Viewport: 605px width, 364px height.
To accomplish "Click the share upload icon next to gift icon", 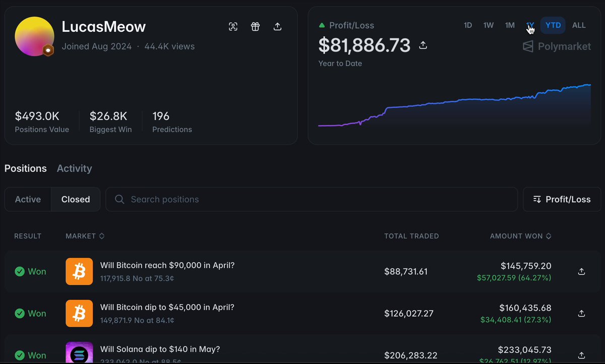I will tap(277, 27).
